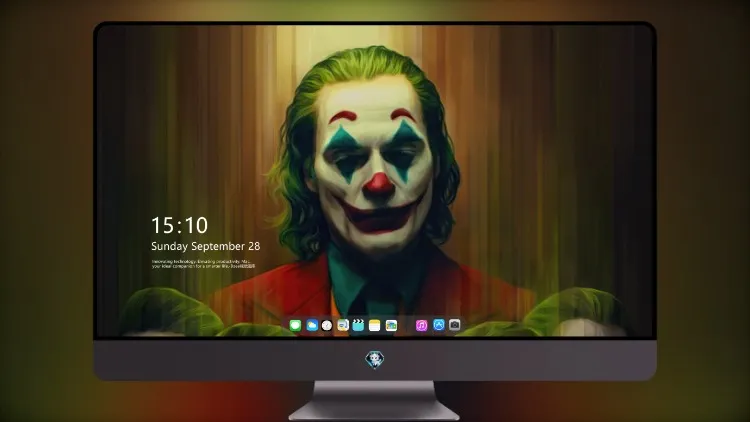Click the Sunday September 28 date text
Screen dimensions: 750x422
point(206,246)
